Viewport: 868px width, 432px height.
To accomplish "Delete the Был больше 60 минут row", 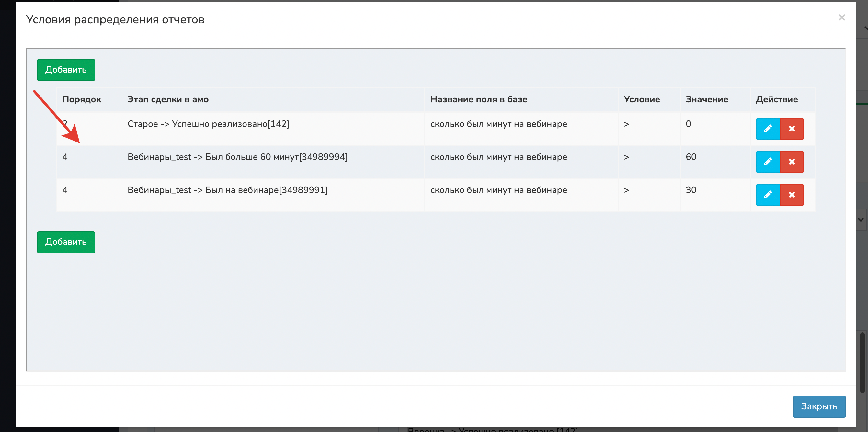I will [792, 162].
